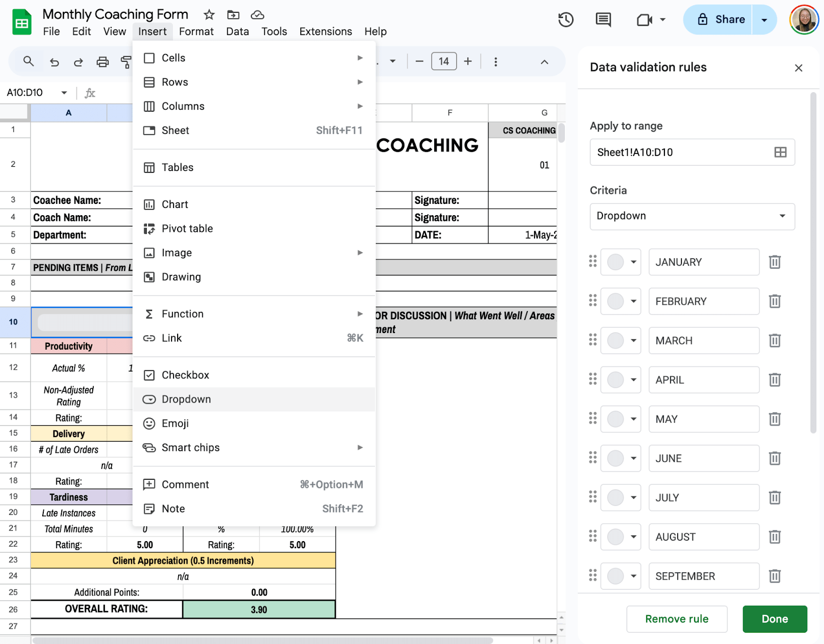
Task: Click the print icon in toolbar
Action: point(102,62)
